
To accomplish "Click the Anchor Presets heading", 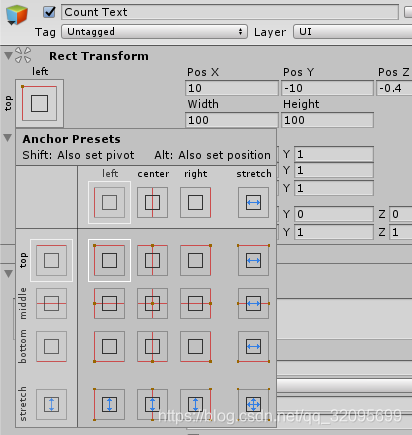I will (x=71, y=139).
